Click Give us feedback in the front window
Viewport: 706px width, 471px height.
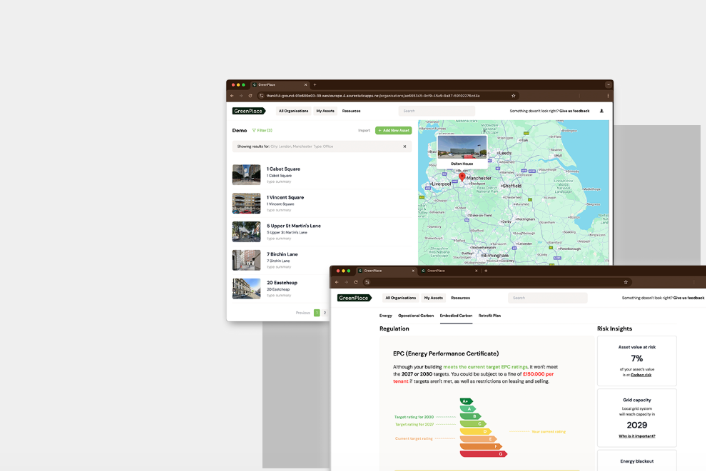(x=688, y=298)
